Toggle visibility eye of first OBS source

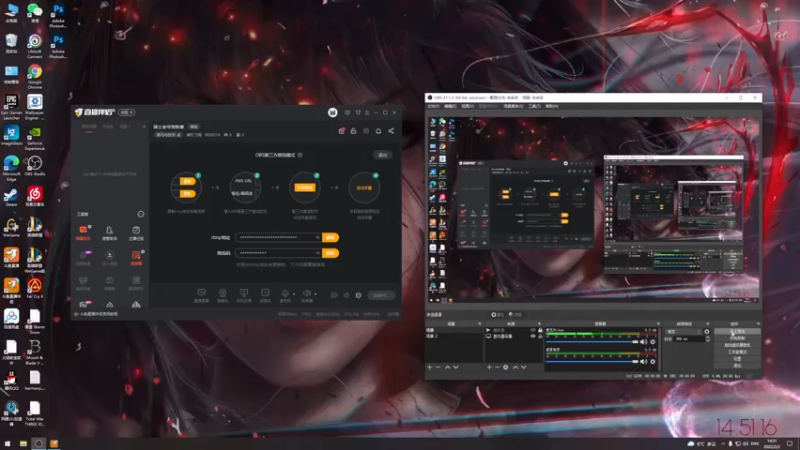click(x=533, y=330)
